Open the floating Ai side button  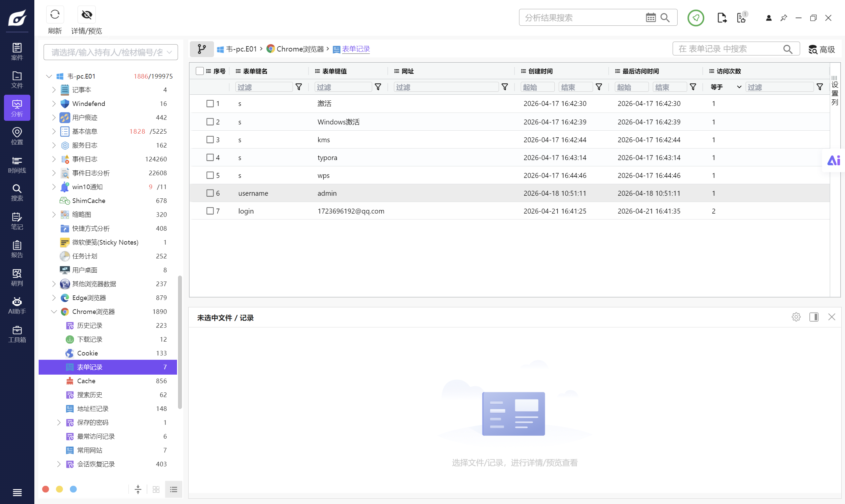(834, 160)
